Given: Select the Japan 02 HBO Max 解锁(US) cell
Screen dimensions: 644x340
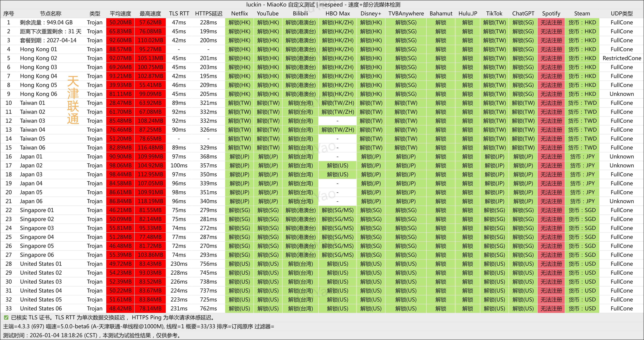Looking at the screenshot, I should [x=337, y=165].
